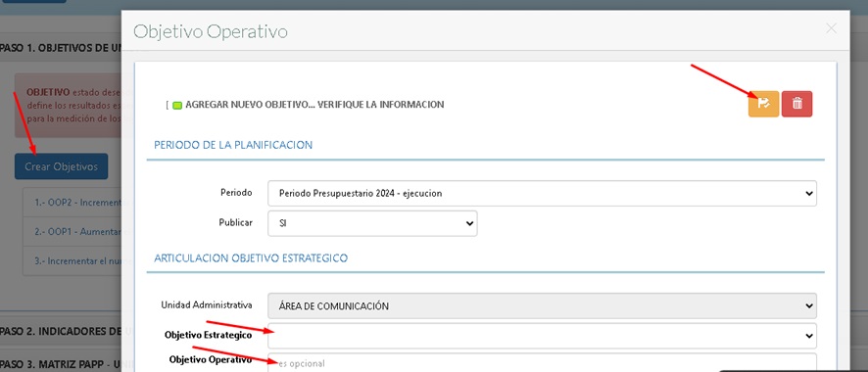868x372 pixels.
Task: Select the '3.- Incrementar el numero' objective row
Action: pyautogui.click(x=72, y=261)
